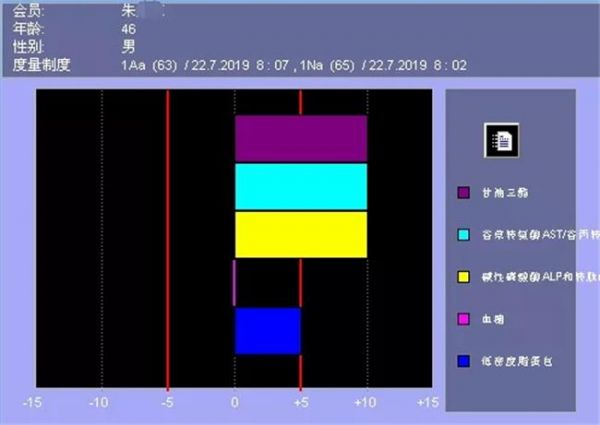Viewport: 600px width, 425px height.
Task: Click the magenta legend swatch for 血糖
Action: pyautogui.click(x=464, y=316)
